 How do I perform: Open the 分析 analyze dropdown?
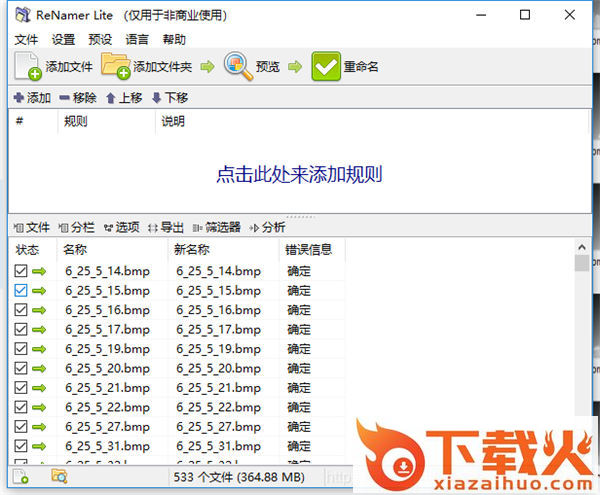click(x=267, y=228)
